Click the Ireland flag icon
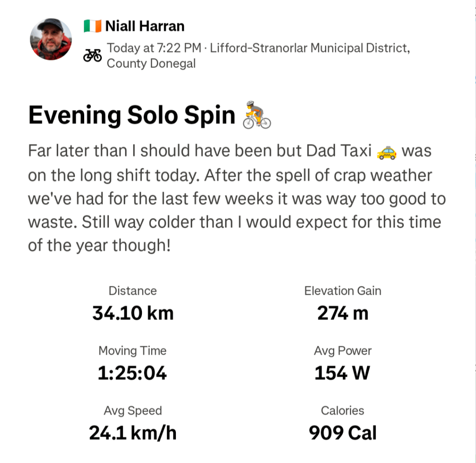 point(92,26)
